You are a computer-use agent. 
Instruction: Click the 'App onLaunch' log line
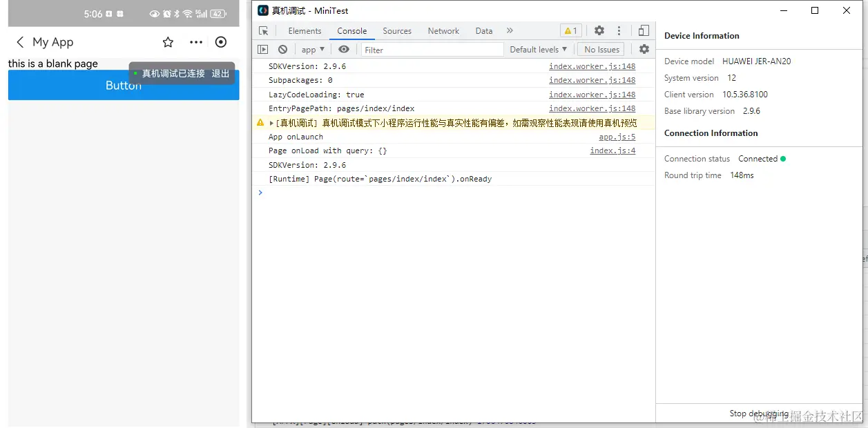296,137
